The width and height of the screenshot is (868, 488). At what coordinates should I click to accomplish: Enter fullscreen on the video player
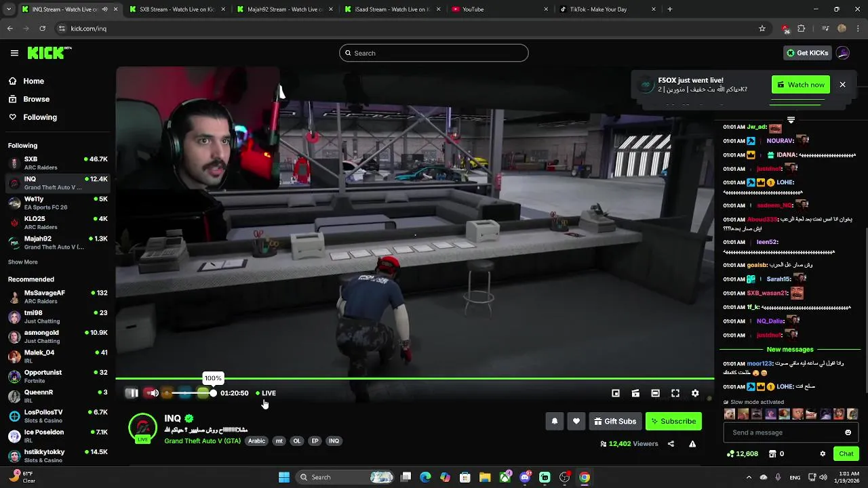(675, 393)
